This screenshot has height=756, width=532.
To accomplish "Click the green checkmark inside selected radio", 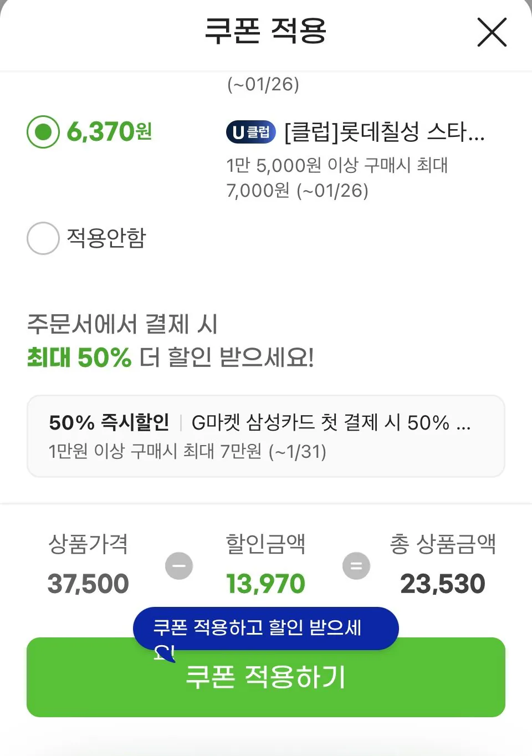I will 42,132.
